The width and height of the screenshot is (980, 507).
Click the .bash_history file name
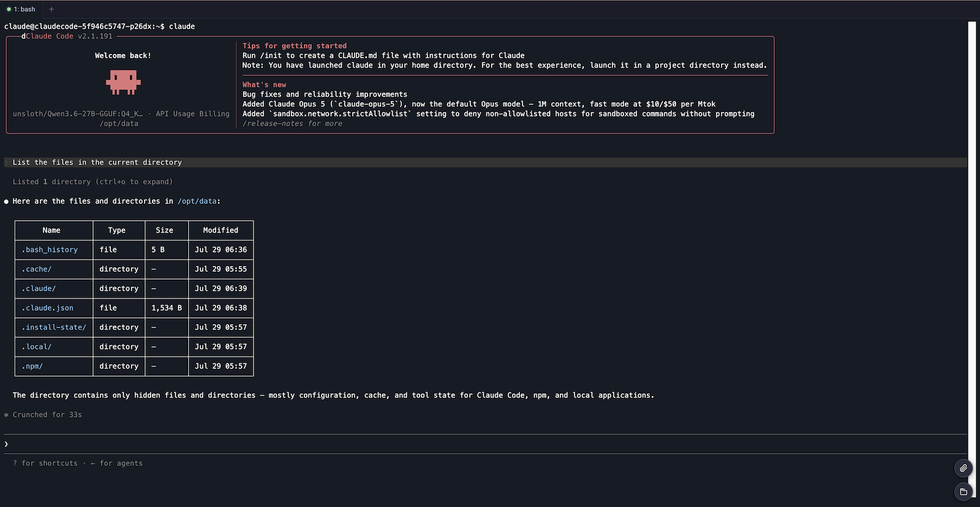tap(50, 250)
